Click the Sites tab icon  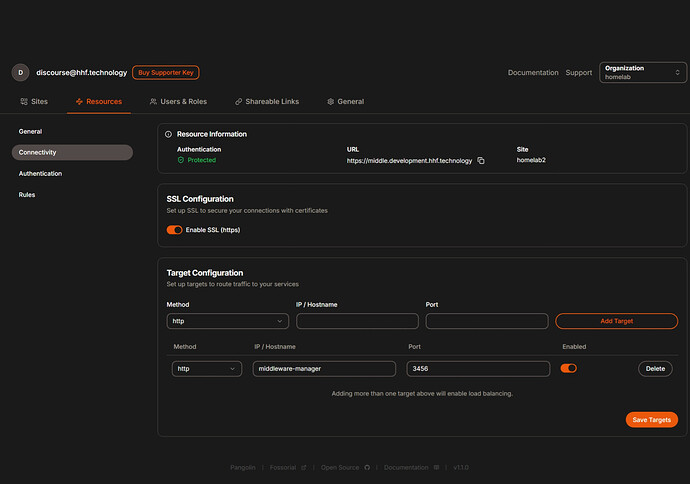coord(24,102)
